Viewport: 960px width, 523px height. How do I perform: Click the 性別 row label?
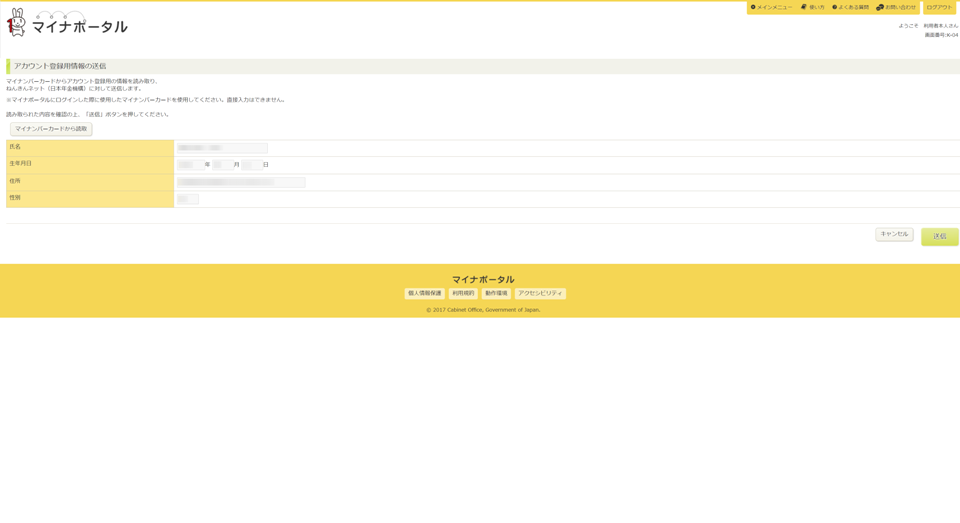(x=15, y=198)
